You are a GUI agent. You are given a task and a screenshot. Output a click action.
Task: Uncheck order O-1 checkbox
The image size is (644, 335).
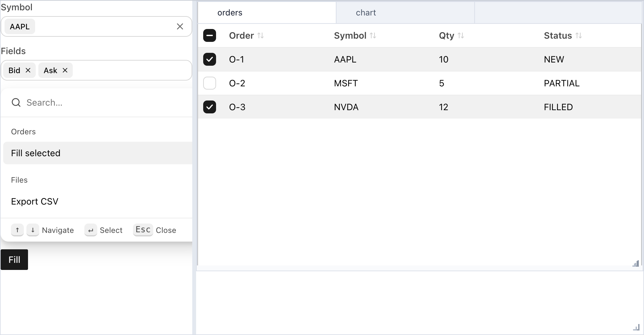click(x=210, y=59)
